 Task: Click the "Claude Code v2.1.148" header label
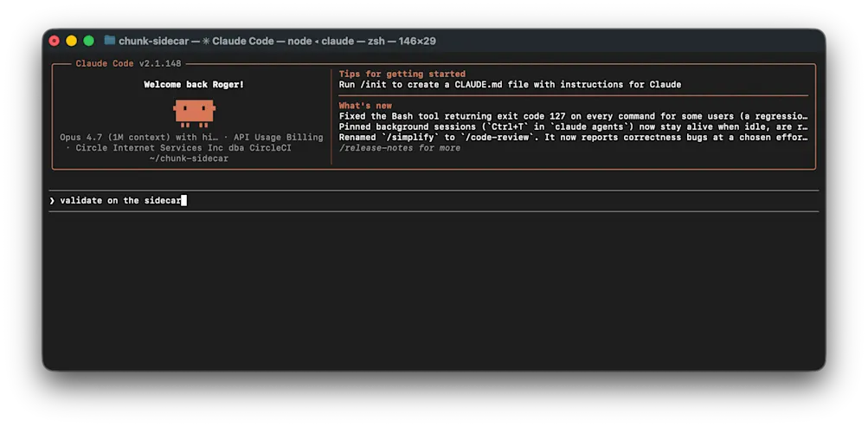click(x=128, y=64)
